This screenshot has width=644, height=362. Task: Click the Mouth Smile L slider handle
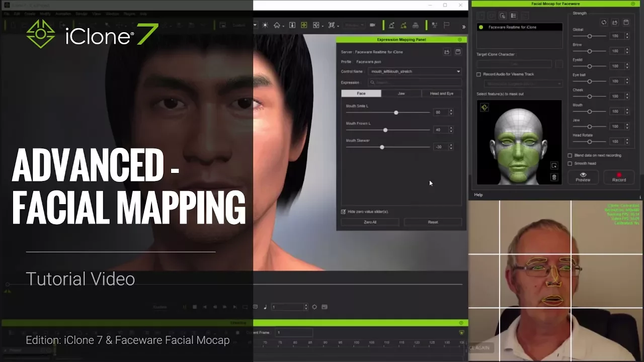click(x=396, y=113)
